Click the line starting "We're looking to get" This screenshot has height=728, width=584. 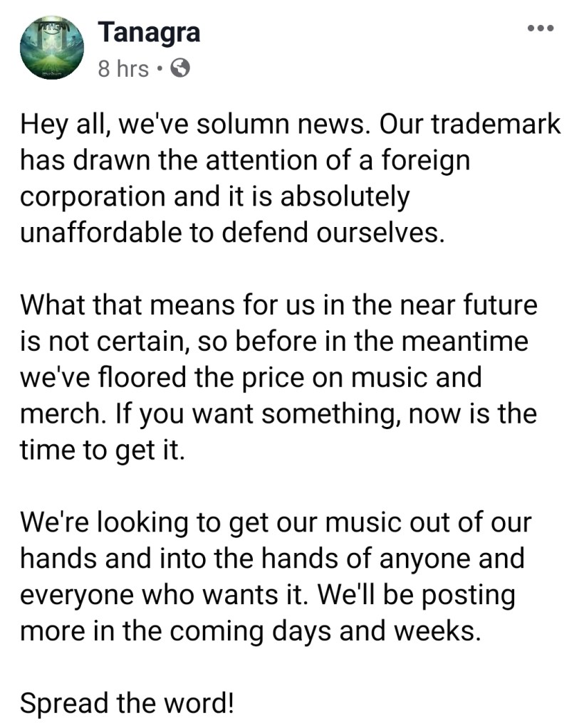click(x=276, y=523)
